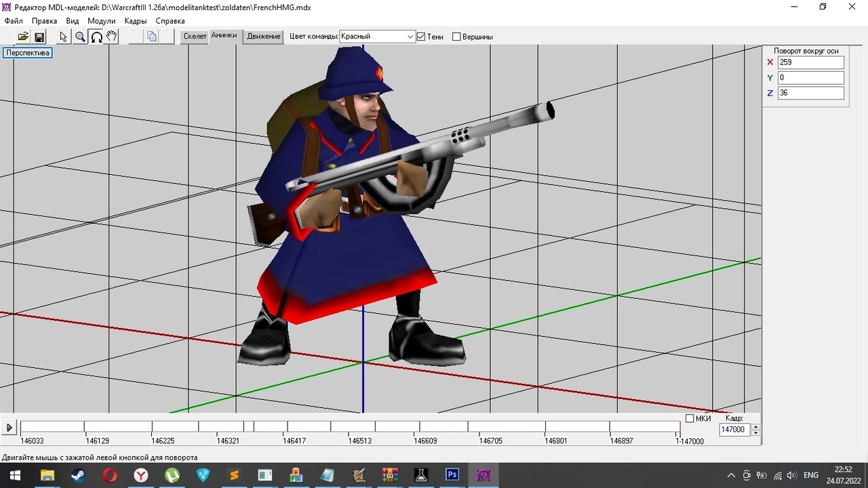
Task: Open the Windows Start menu
Action: point(15,475)
